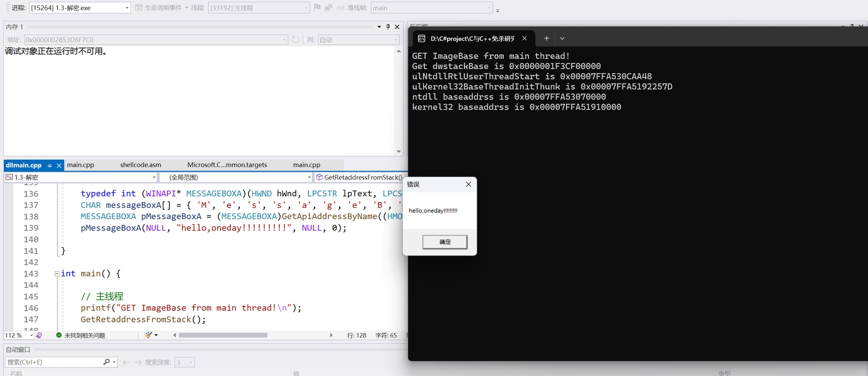This screenshot has width=868, height=376.
Task: Click the 未找到相关问题 green check indicator
Action: [x=59, y=335]
